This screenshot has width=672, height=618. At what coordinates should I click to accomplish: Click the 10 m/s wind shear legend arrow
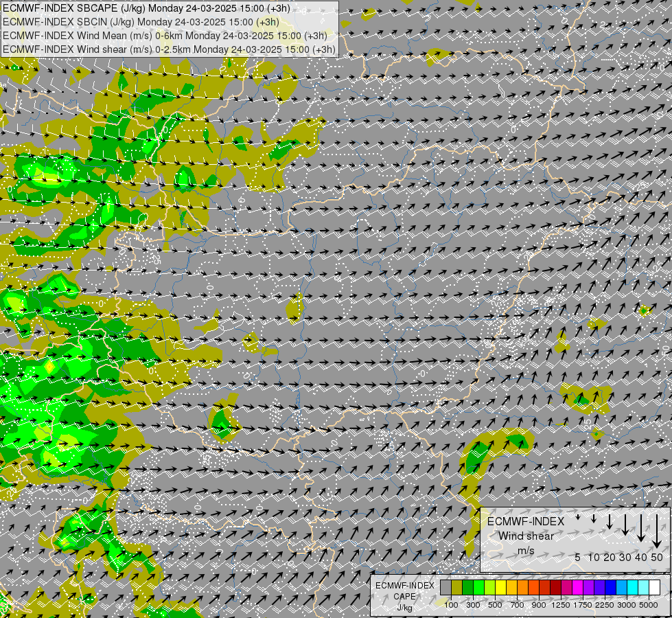[594, 518]
